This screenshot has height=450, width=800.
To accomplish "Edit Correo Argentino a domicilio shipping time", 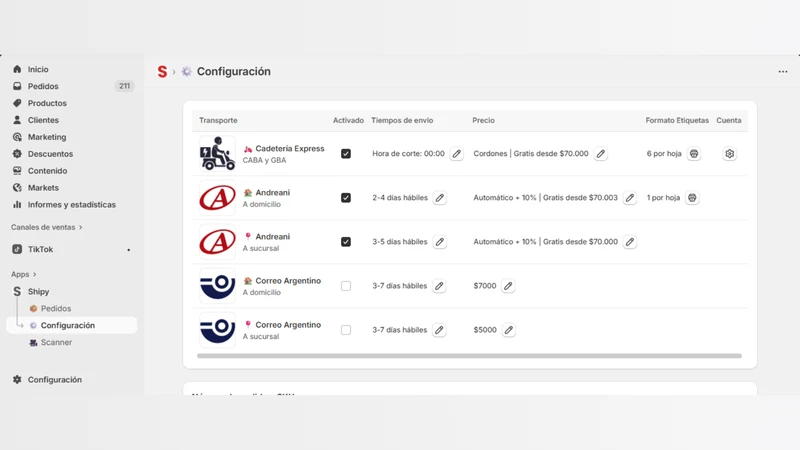I will pyautogui.click(x=439, y=286).
